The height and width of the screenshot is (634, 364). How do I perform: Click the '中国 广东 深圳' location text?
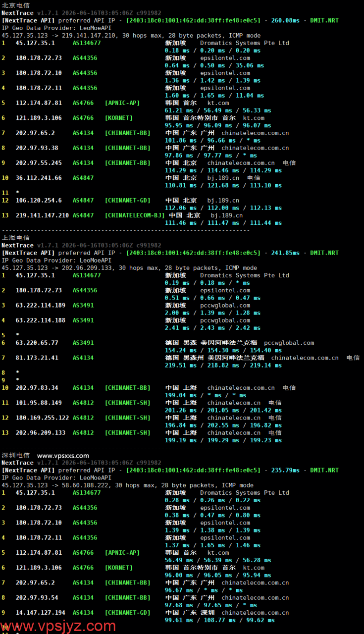coord(190,612)
